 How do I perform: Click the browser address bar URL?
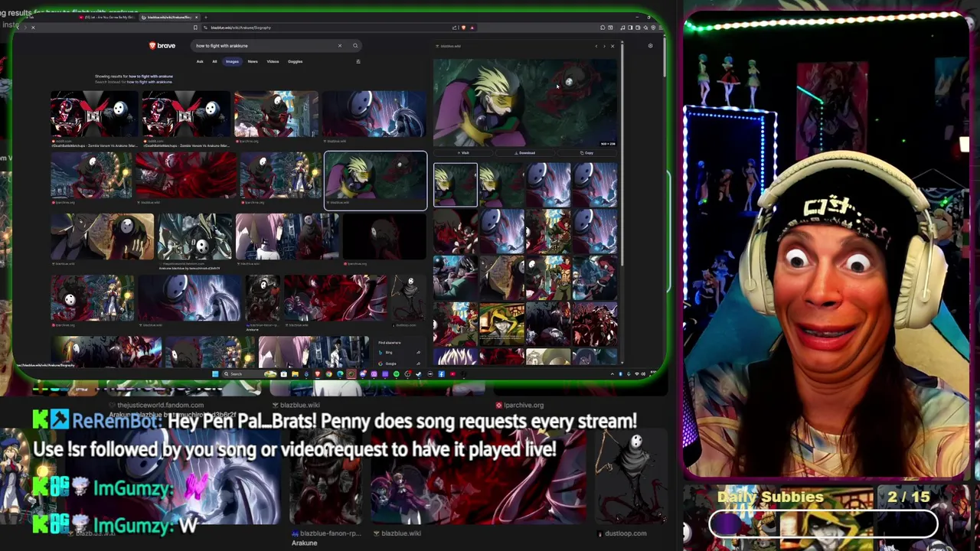tap(240, 28)
